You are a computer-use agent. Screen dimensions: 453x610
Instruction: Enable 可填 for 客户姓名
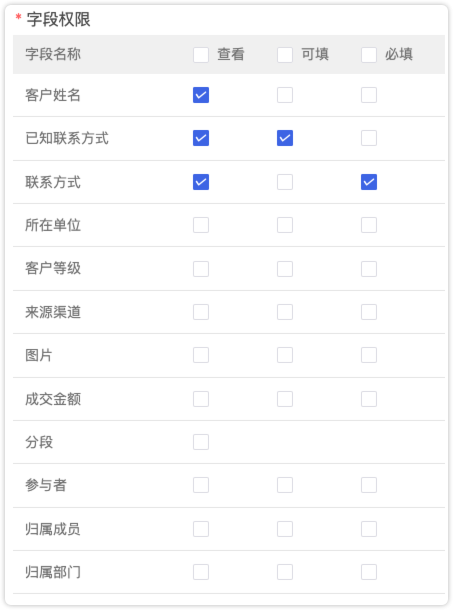point(285,95)
